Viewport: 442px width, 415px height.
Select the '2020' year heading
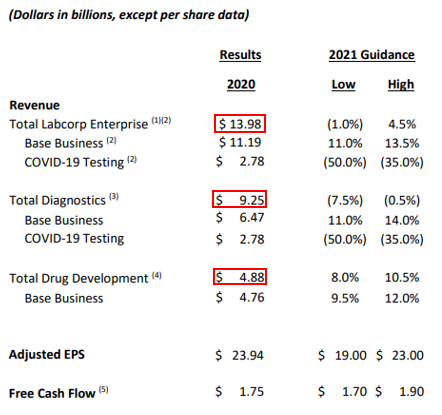pos(241,84)
